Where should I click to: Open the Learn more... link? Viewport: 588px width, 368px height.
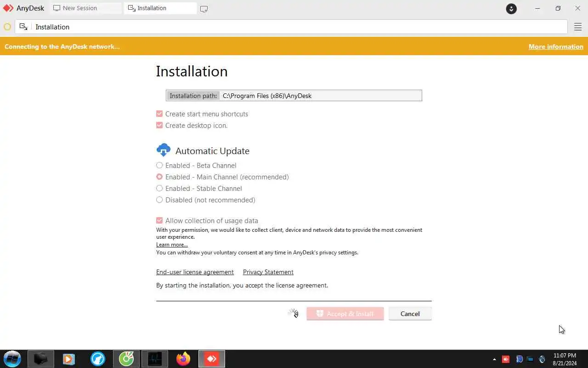pyautogui.click(x=172, y=245)
